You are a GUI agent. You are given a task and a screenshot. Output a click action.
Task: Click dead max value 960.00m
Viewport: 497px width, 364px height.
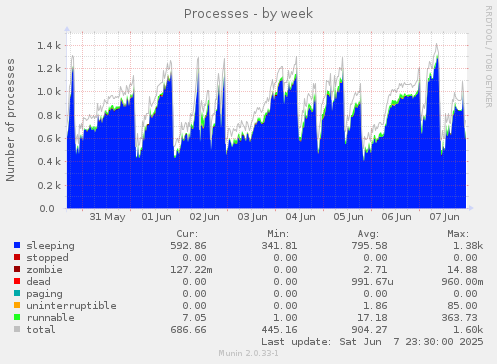click(x=463, y=282)
